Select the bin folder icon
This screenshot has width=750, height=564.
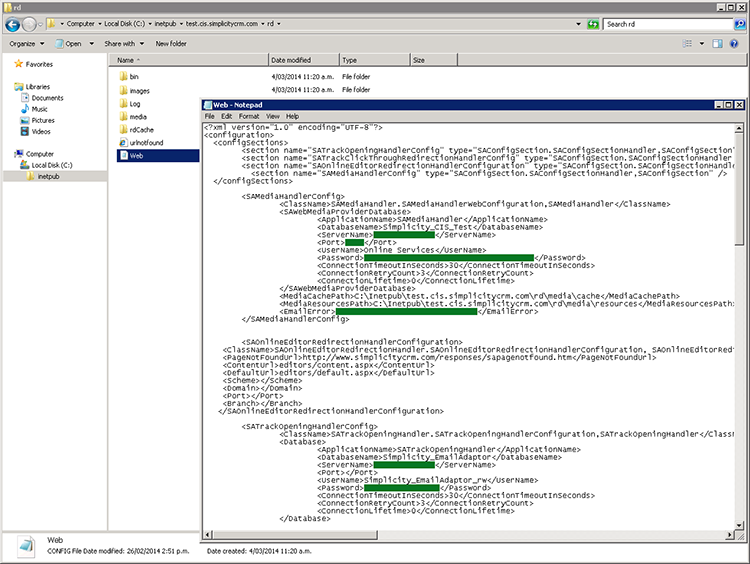pyautogui.click(x=123, y=77)
